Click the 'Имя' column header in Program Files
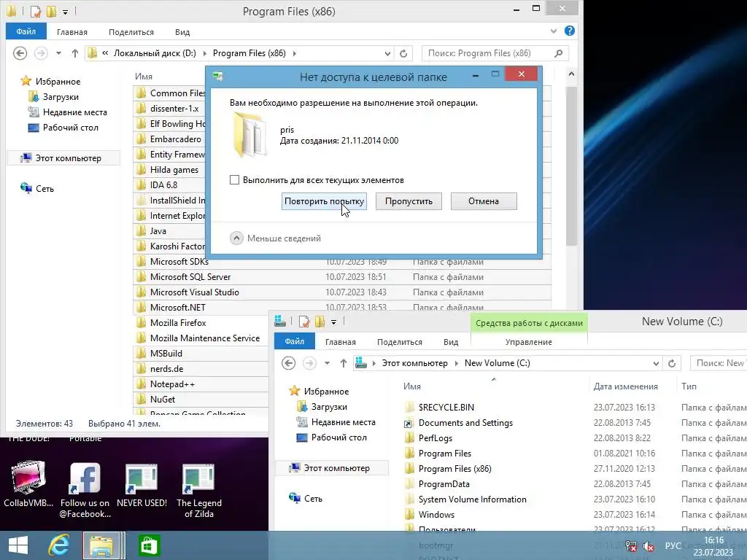The width and height of the screenshot is (747, 560). [x=144, y=76]
